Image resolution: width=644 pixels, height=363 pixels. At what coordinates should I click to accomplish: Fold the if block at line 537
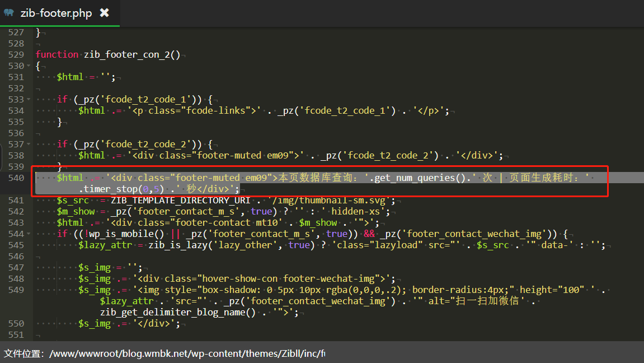click(x=29, y=144)
